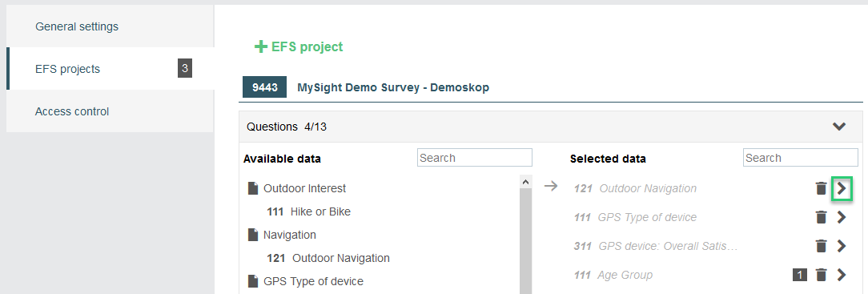
Task: Select 111 Hike or Bike item
Action: click(308, 211)
